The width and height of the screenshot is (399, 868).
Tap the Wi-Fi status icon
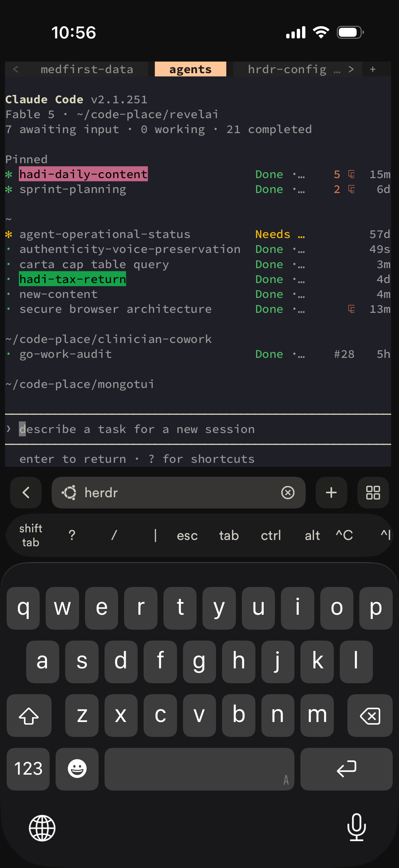[321, 32]
